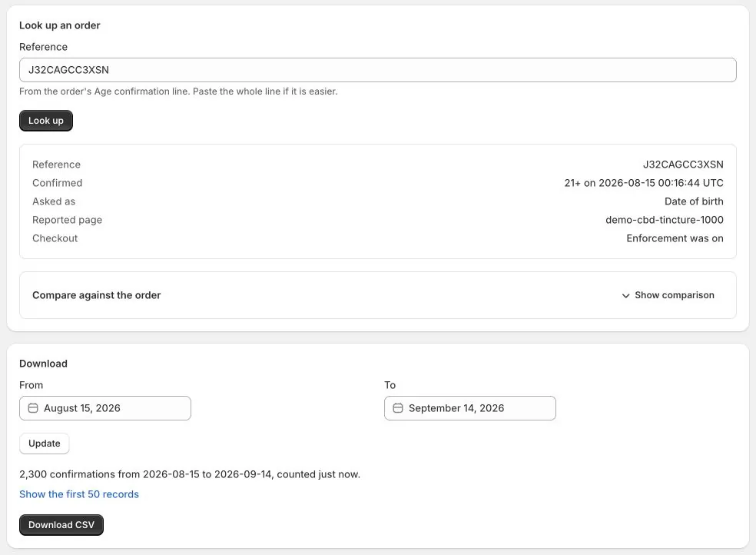Open Show the first 50 records link

79,494
